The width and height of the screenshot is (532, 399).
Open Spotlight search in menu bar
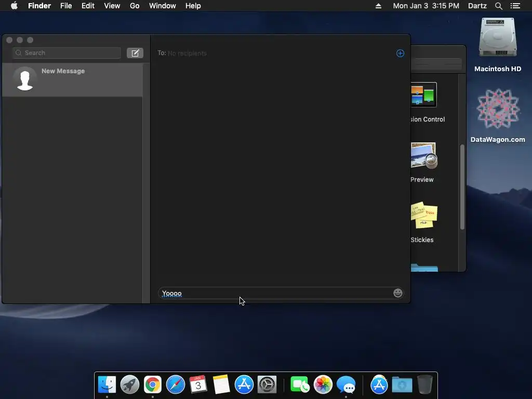[498, 6]
